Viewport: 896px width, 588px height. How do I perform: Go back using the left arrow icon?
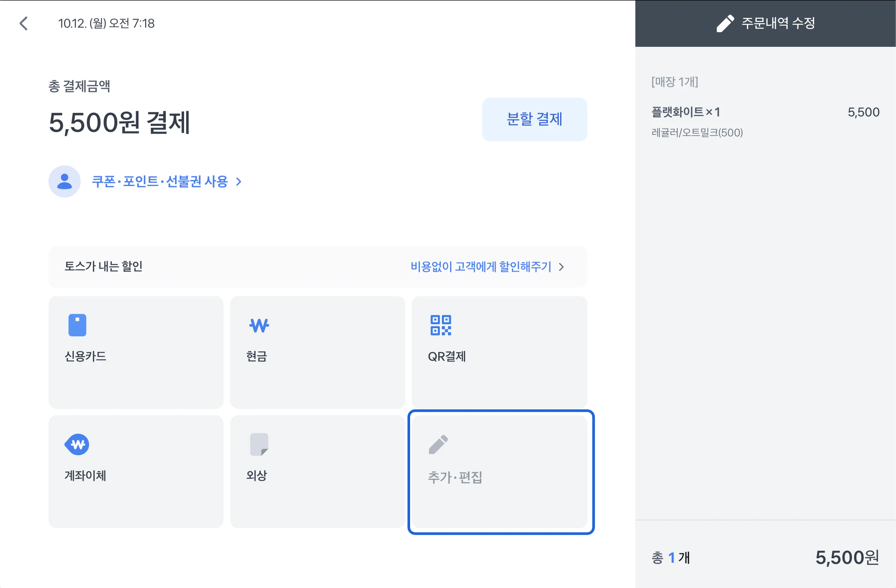click(x=24, y=23)
